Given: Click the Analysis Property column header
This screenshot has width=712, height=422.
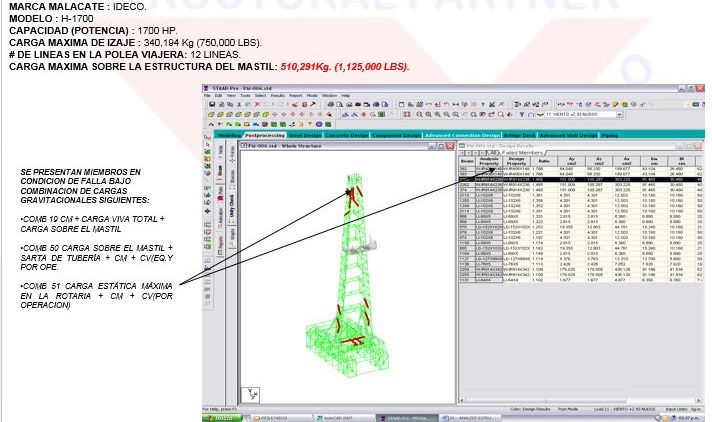Looking at the screenshot, I should [489, 162].
